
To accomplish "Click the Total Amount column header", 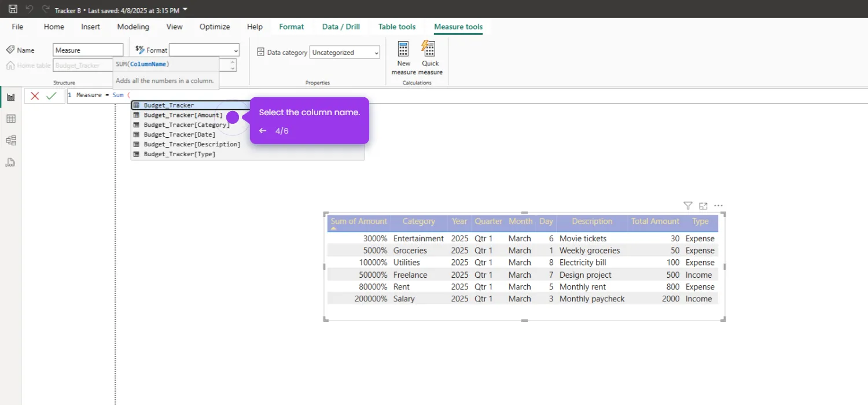I will point(655,222).
